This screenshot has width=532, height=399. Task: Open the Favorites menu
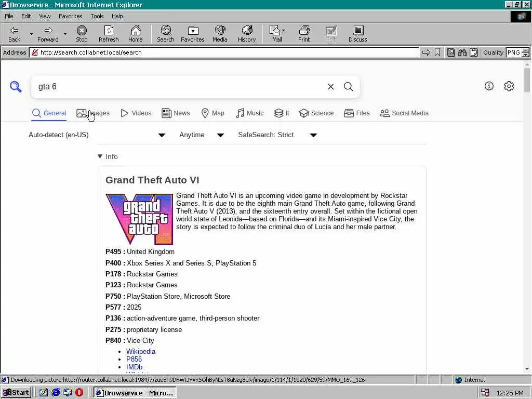coord(70,16)
